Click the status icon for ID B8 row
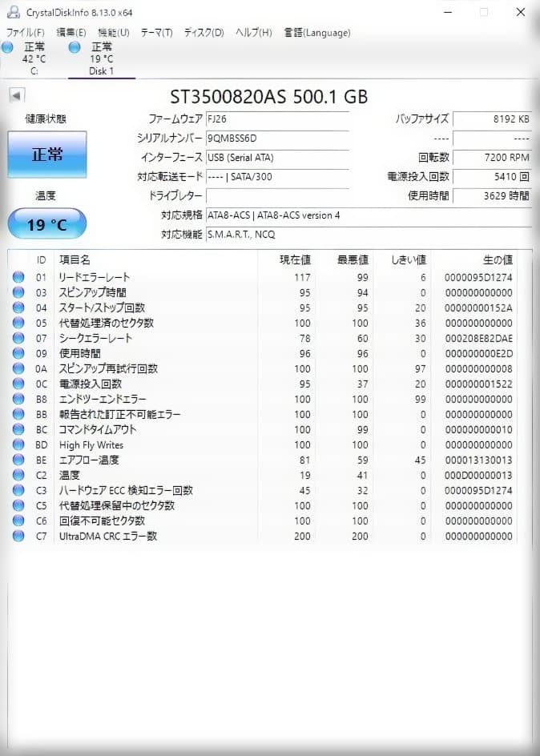 click(18, 399)
